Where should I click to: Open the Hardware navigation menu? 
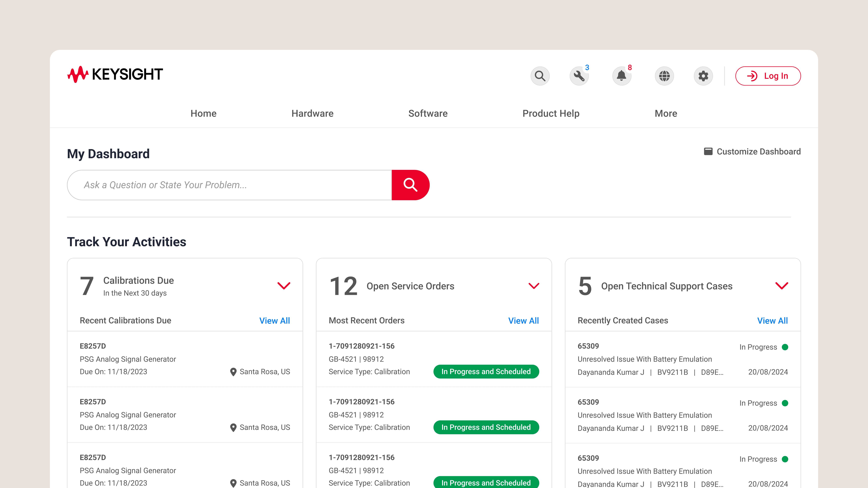click(312, 113)
